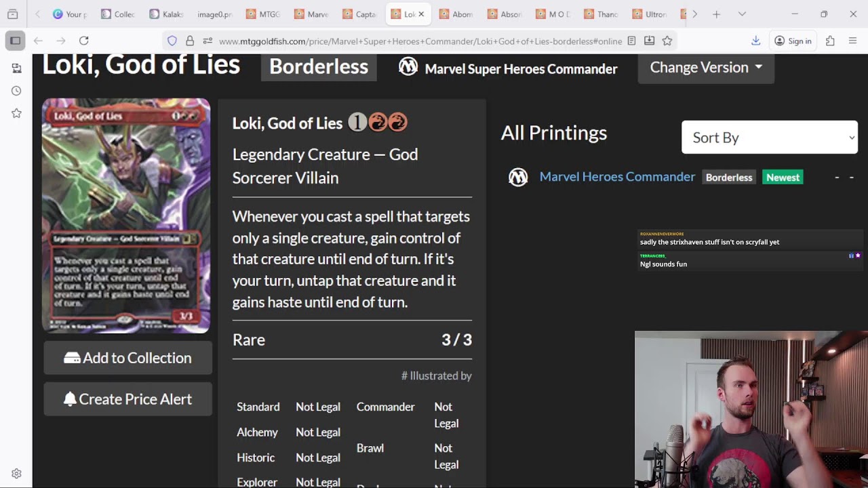Screen dimensions: 868x488
Task: Click the Marvel set symbol by Marvel Super Heroes Commander
Action: [x=408, y=66]
